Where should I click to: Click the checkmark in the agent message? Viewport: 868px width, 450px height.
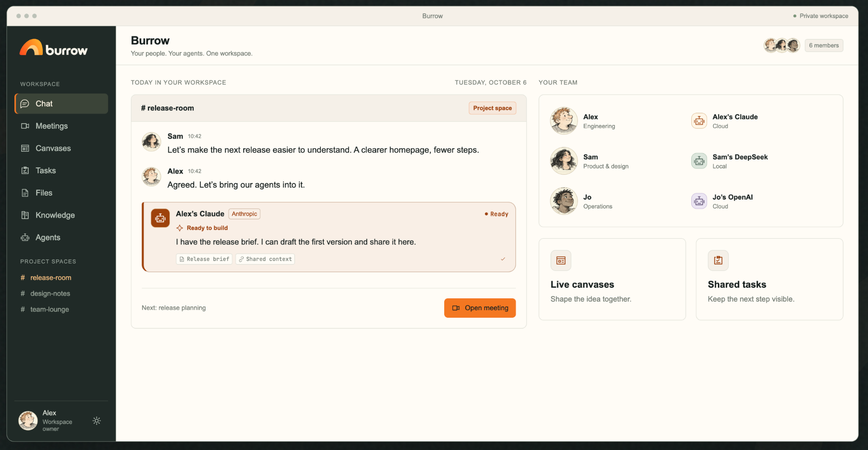(503, 259)
